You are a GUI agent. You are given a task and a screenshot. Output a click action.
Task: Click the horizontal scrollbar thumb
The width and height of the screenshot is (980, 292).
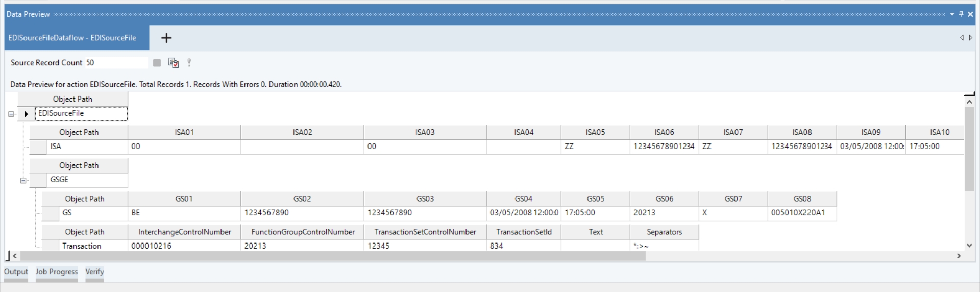click(x=333, y=256)
